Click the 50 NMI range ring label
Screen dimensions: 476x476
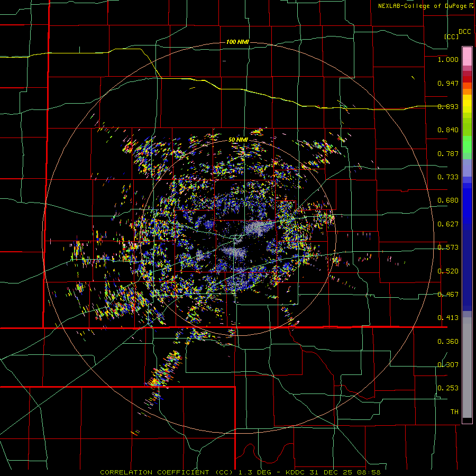[x=238, y=140]
